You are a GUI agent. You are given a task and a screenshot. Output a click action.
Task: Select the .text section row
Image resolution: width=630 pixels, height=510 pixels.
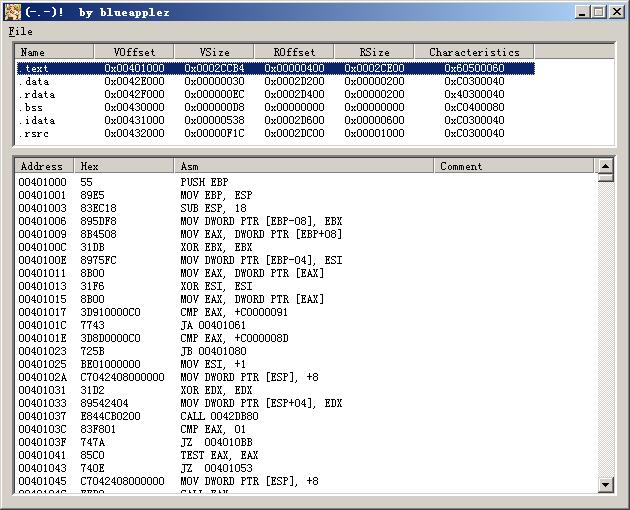[x=276, y=68]
